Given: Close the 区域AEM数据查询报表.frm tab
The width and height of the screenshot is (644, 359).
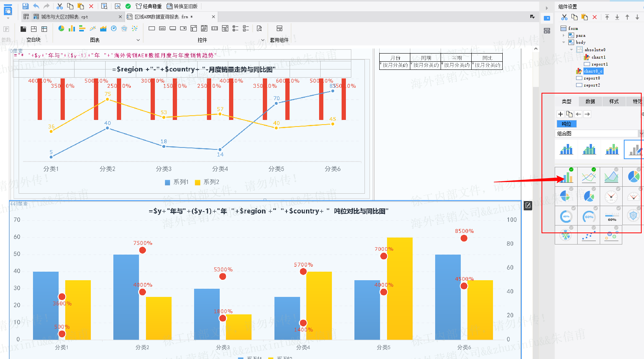Looking at the screenshot, I should point(214,17).
